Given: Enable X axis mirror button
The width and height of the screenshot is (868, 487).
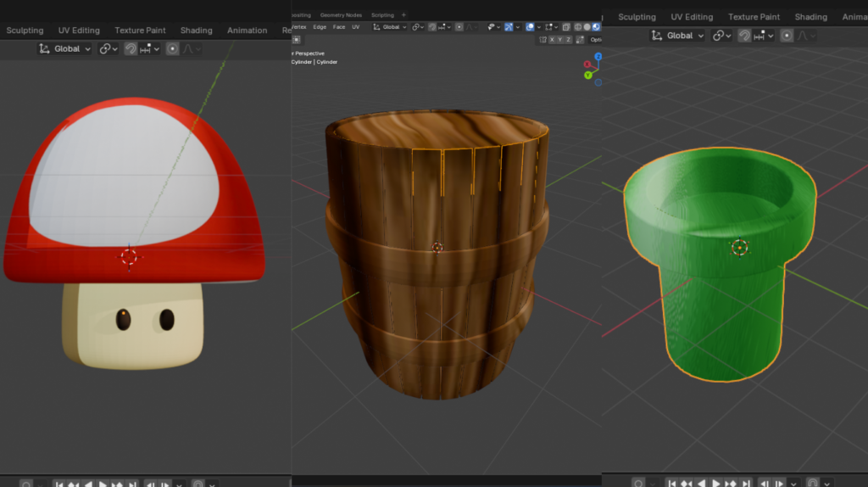Looking at the screenshot, I should [552, 40].
